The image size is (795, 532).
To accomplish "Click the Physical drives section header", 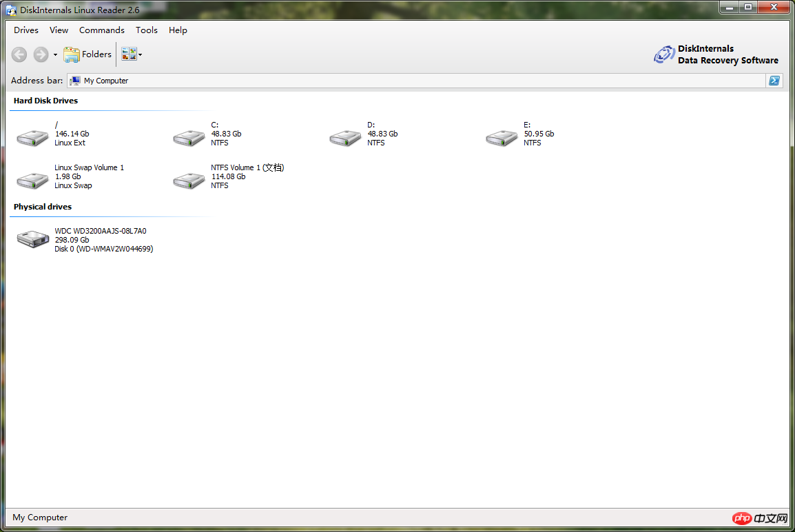I will [43, 207].
